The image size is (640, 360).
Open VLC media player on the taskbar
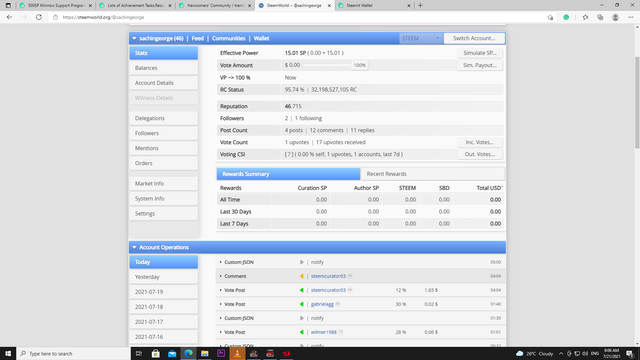click(237, 353)
